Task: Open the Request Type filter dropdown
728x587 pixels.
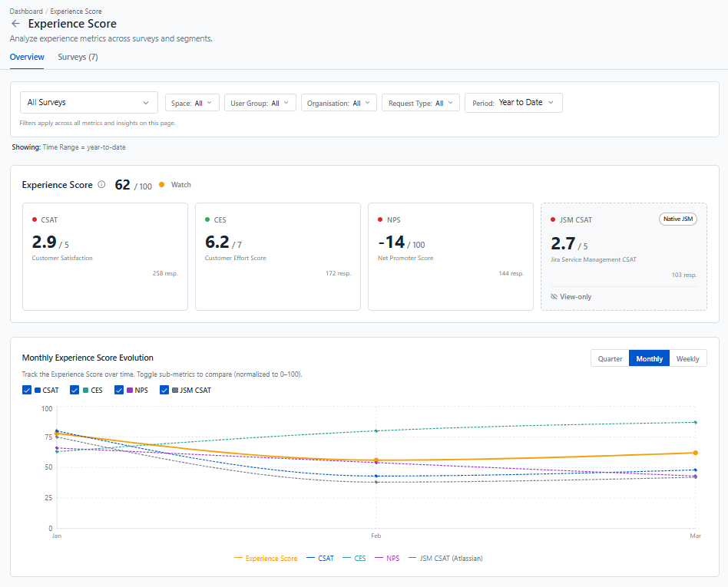Action: 421,103
